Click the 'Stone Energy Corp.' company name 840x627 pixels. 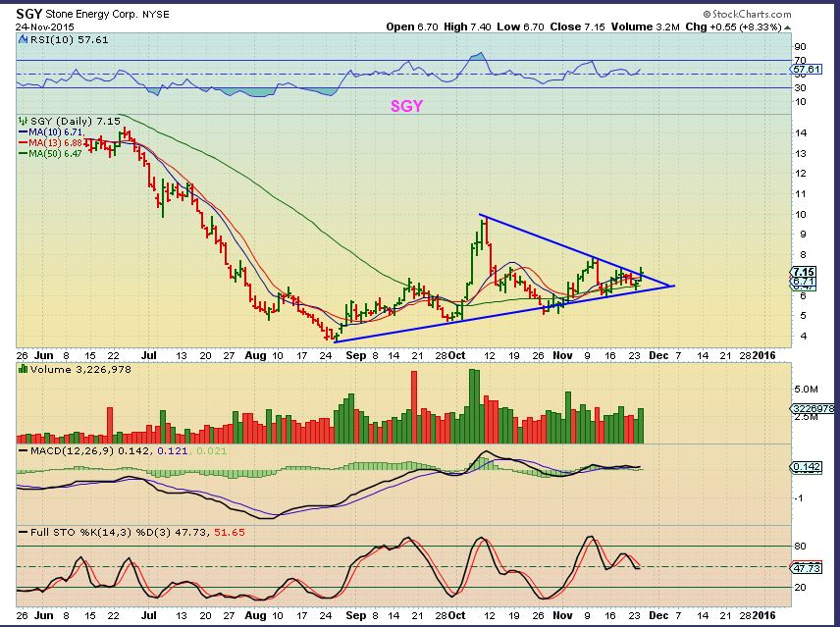(91, 15)
